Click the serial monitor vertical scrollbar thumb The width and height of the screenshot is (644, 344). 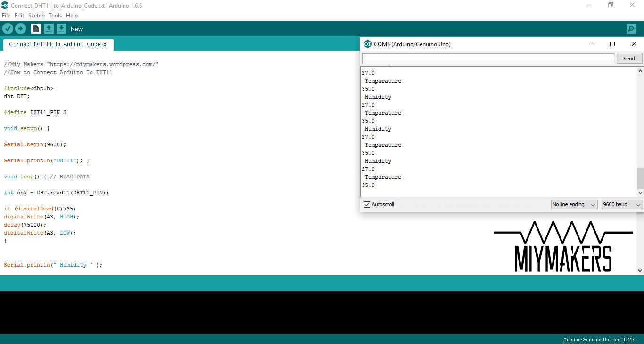[640, 178]
